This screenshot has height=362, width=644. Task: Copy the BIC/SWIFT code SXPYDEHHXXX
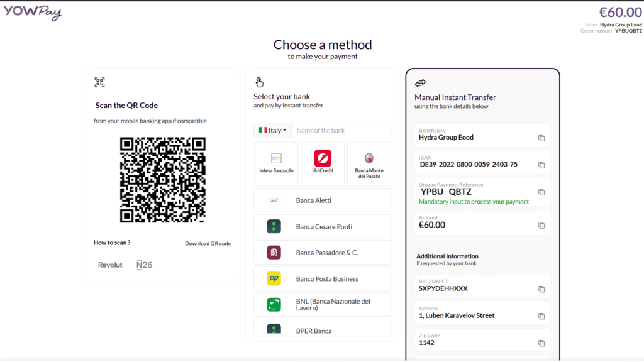pos(541,289)
